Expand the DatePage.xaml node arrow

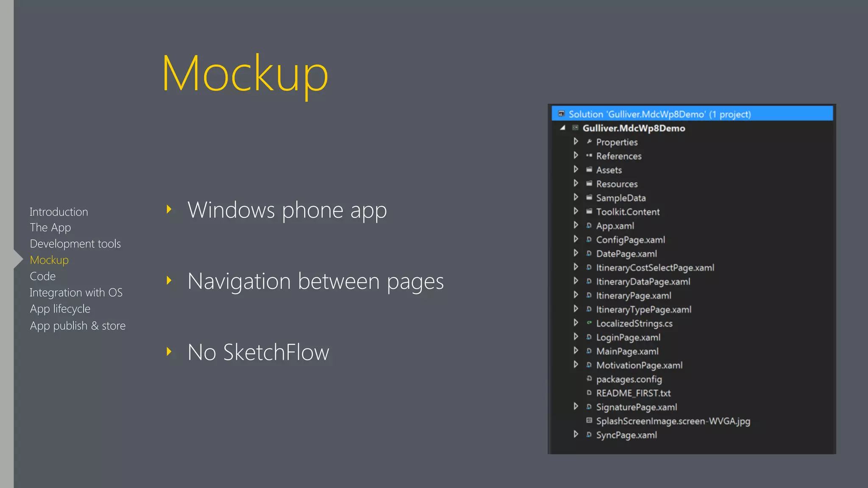[576, 253]
